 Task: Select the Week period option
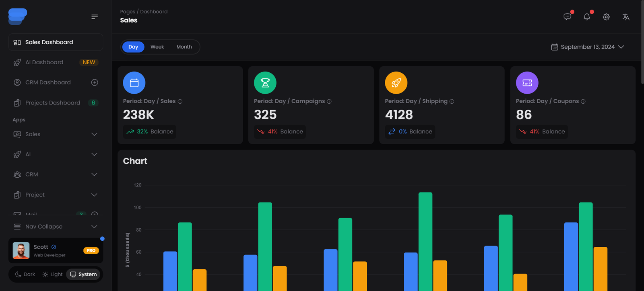157,47
